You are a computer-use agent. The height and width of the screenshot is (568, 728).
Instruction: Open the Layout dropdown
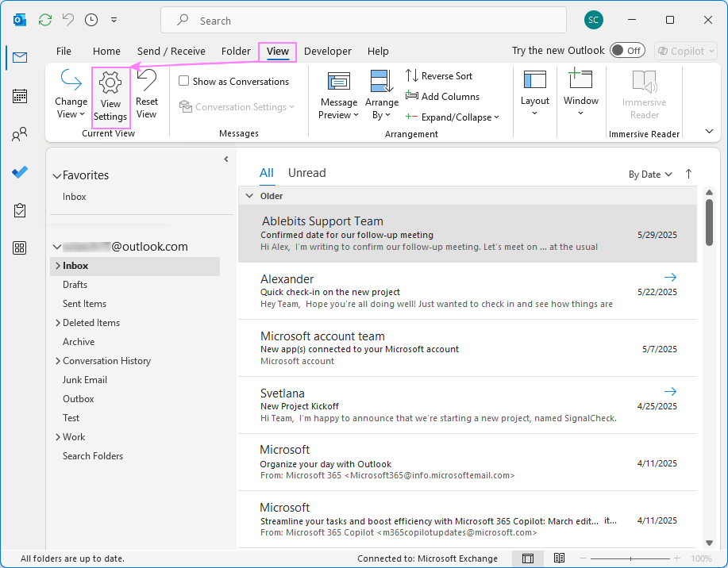(x=535, y=94)
